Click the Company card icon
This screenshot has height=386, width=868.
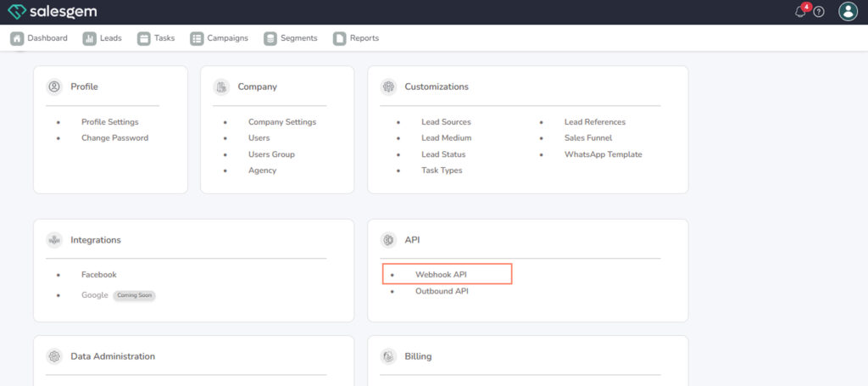(221, 87)
